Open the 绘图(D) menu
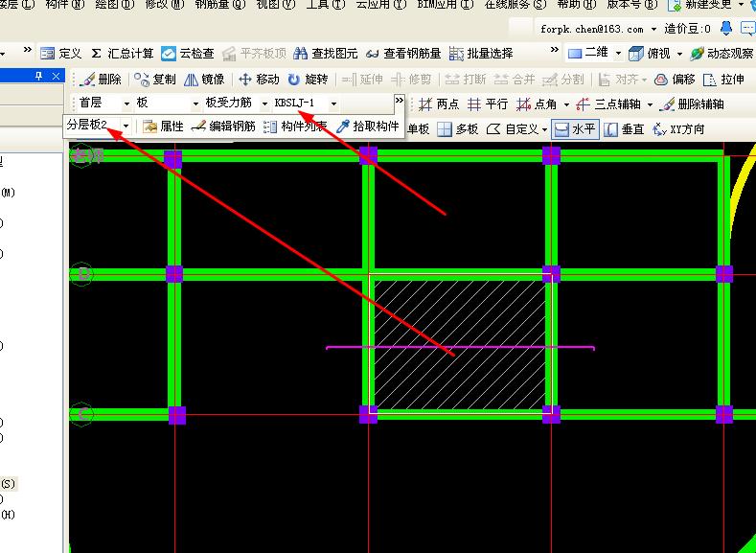The image size is (756, 553). pos(115,5)
